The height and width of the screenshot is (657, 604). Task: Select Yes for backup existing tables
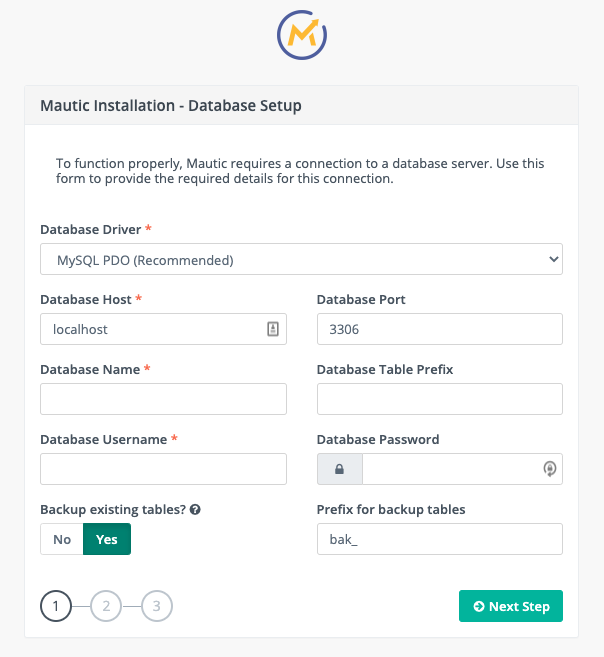click(107, 539)
